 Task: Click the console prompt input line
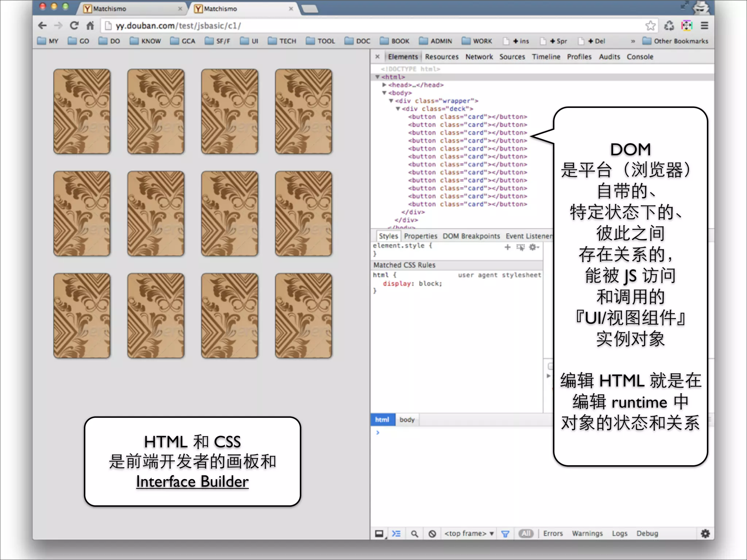point(542,433)
